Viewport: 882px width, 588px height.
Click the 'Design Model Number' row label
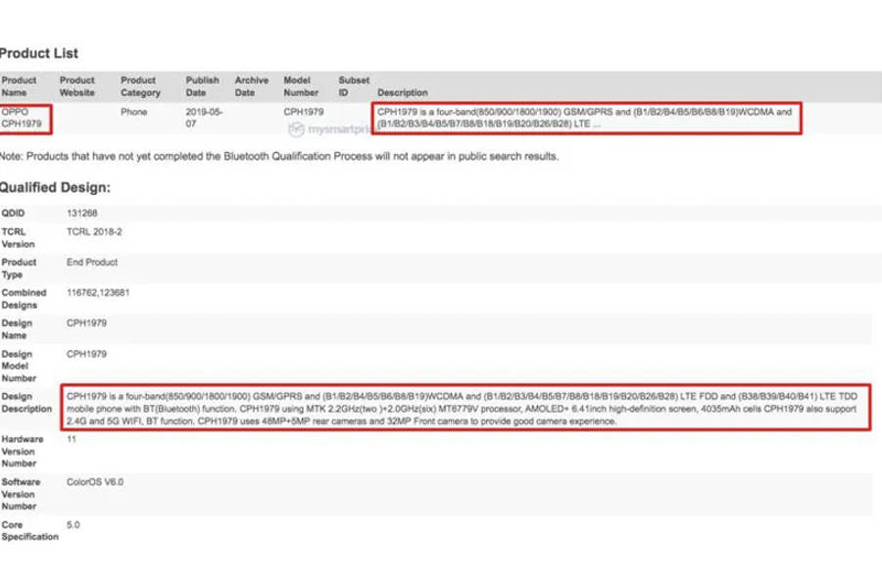19,366
